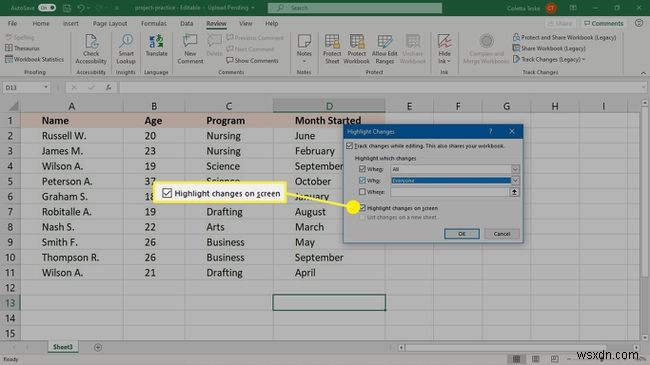This screenshot has height=365, width=650.
Task: Switch to the Data tab
Action: click(187, 24)
